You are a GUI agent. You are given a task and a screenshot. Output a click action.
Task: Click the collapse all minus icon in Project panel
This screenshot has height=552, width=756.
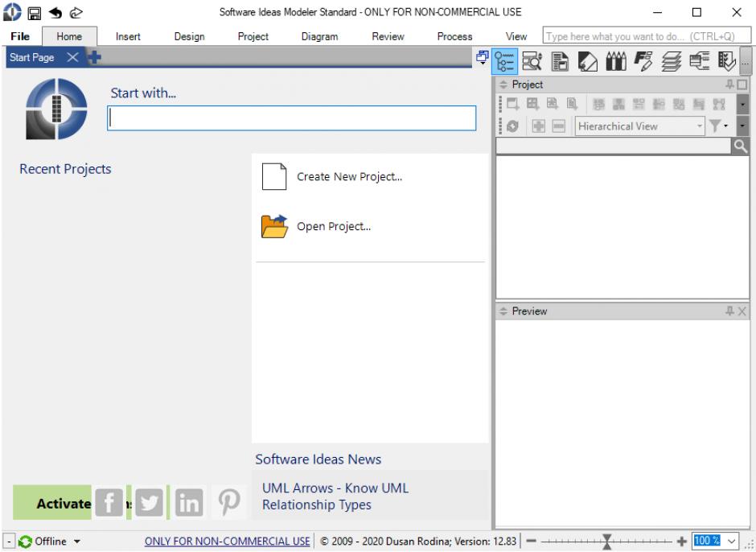tap(558, 126)
